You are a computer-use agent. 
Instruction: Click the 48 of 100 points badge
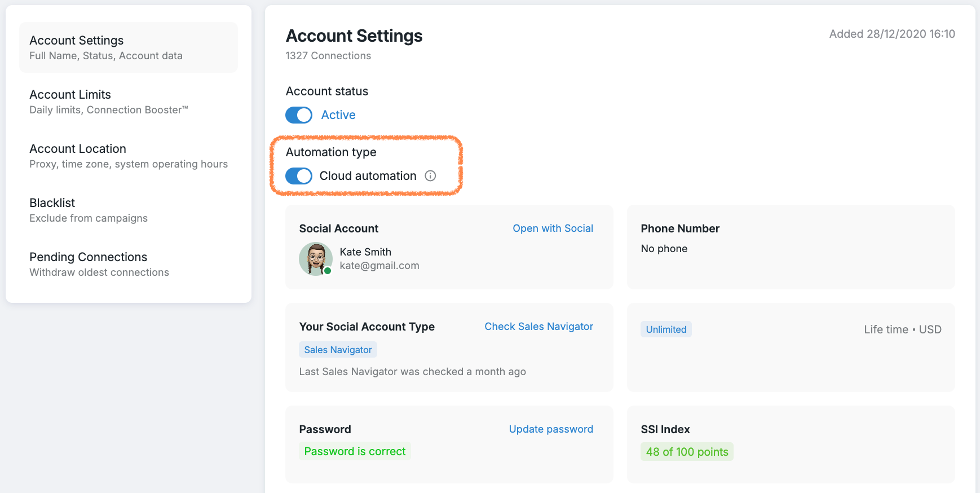(687, 452)
